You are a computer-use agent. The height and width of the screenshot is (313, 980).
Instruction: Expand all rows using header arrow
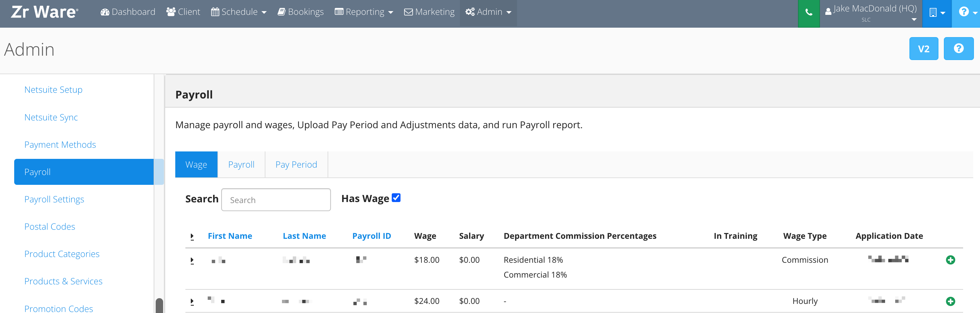tap(192, 237)
